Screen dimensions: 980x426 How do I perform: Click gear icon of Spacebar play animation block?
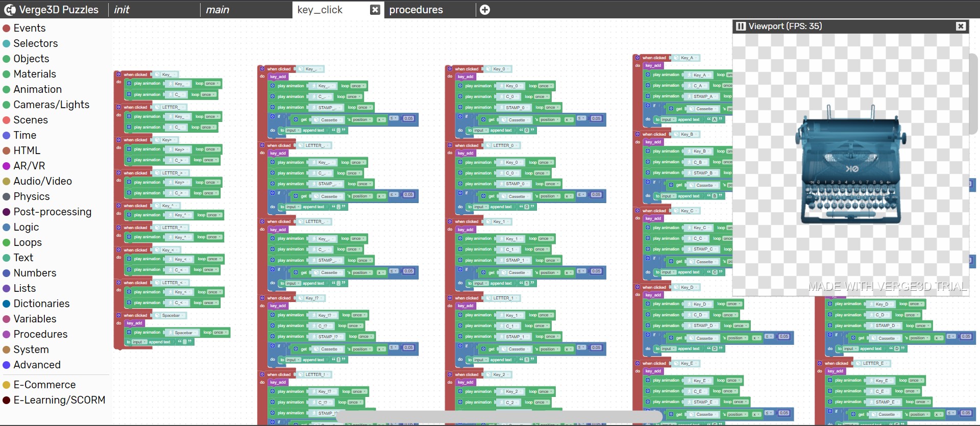tap(129, 332)
